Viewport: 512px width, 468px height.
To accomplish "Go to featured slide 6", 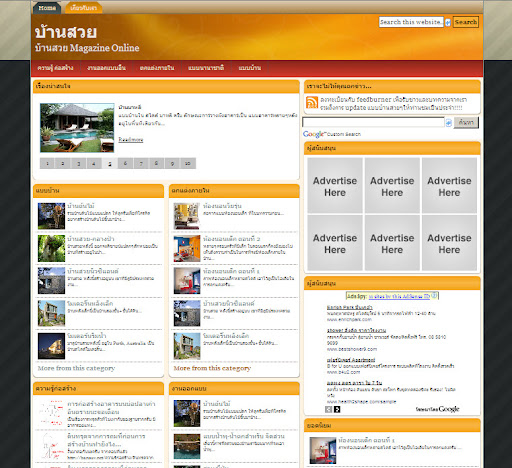I will click(125, 163).
